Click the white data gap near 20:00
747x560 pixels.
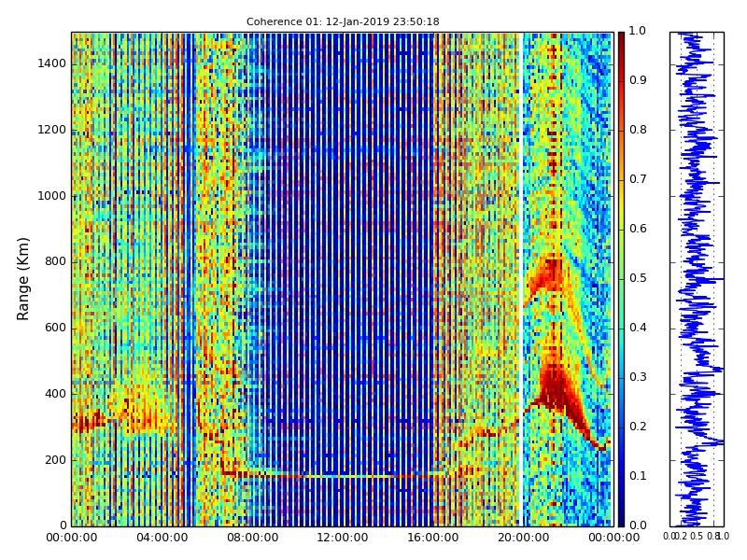click(x=521, y=279)
